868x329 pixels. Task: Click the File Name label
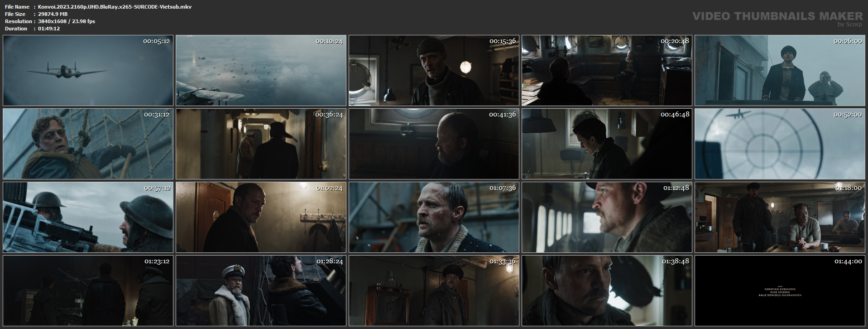click(17, 7)
